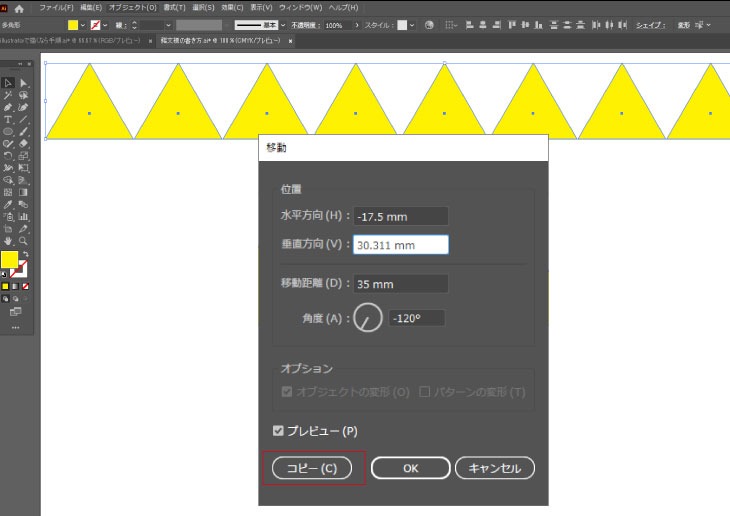Select the Artboard tool
The image size is (730, 516).
tap(8, 229)
